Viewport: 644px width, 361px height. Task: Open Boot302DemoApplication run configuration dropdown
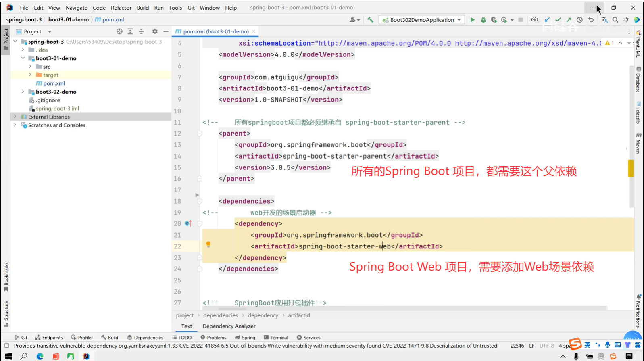tap(421, 20)
